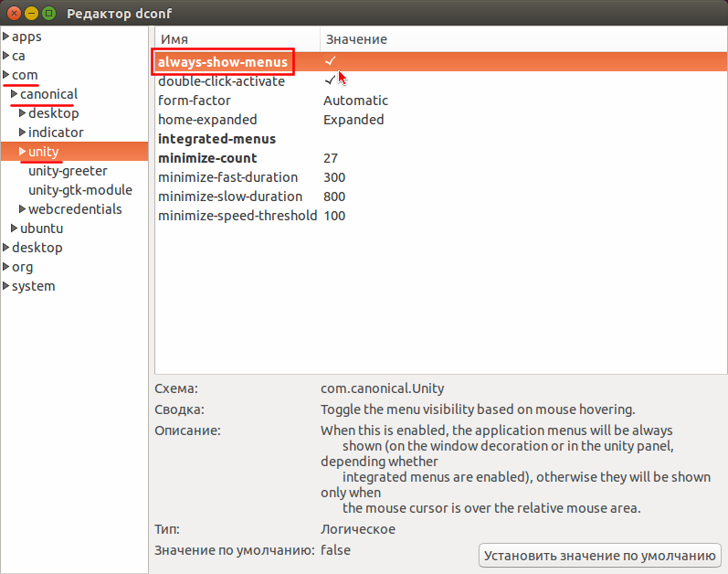The width and height of the screenshot is (728, 574).
Task: Expand the indicator subfolder arrow
Action: [22, 132]
